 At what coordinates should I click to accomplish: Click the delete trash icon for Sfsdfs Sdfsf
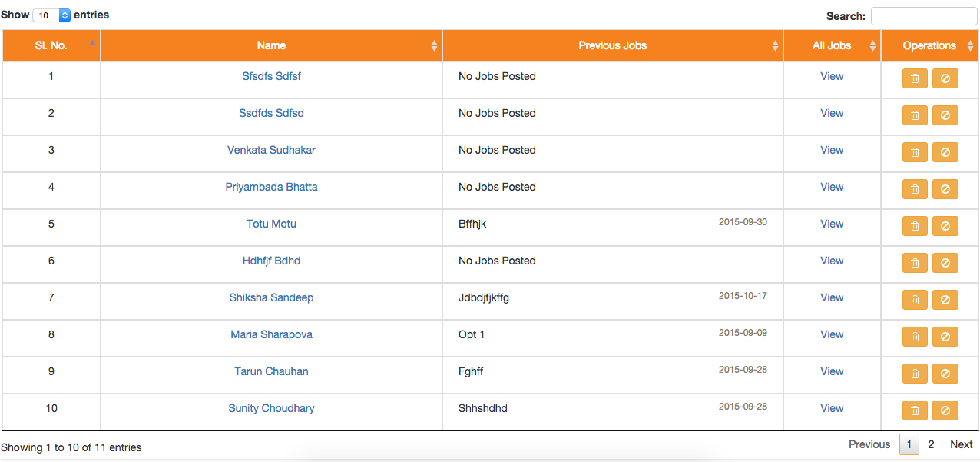pyautogui.click(x=915, y=78)
